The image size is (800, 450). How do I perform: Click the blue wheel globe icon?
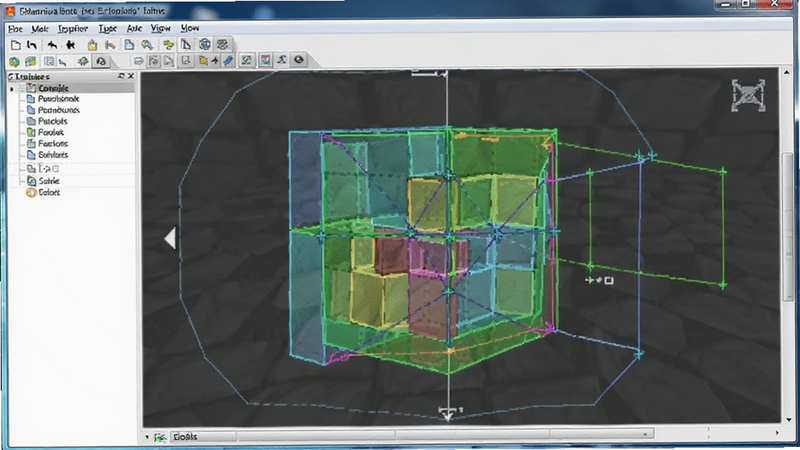(204, 44)
